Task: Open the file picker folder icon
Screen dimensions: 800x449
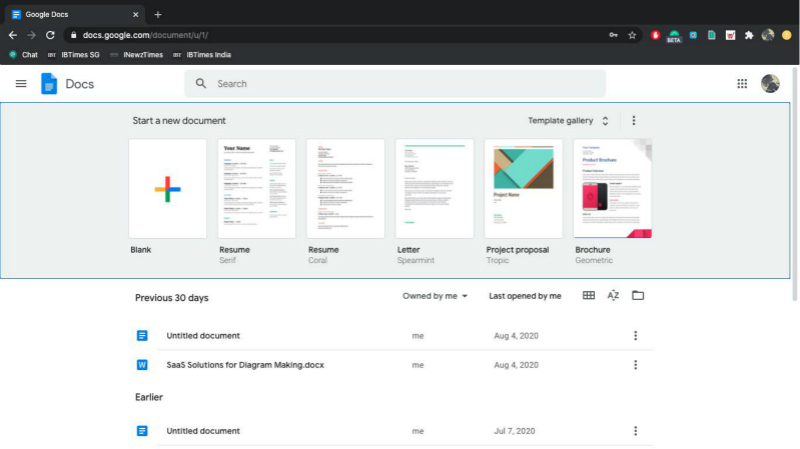Action: [x=638, y=296]
